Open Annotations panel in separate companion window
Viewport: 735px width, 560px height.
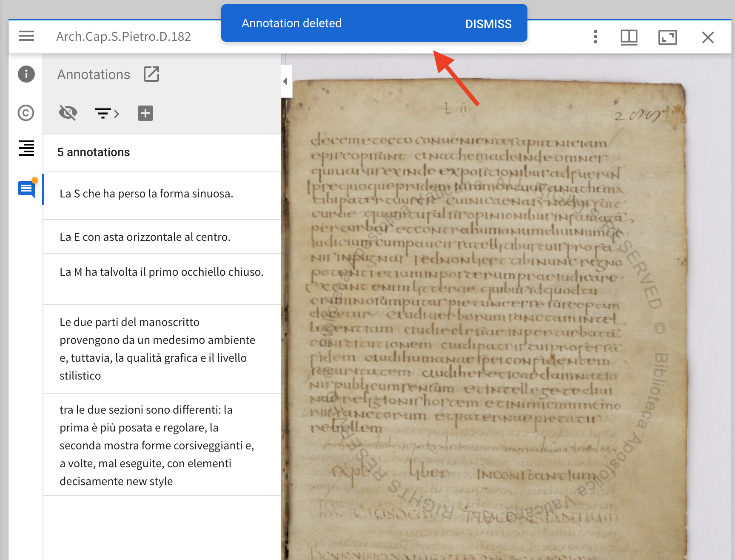[x=151, y=74]
